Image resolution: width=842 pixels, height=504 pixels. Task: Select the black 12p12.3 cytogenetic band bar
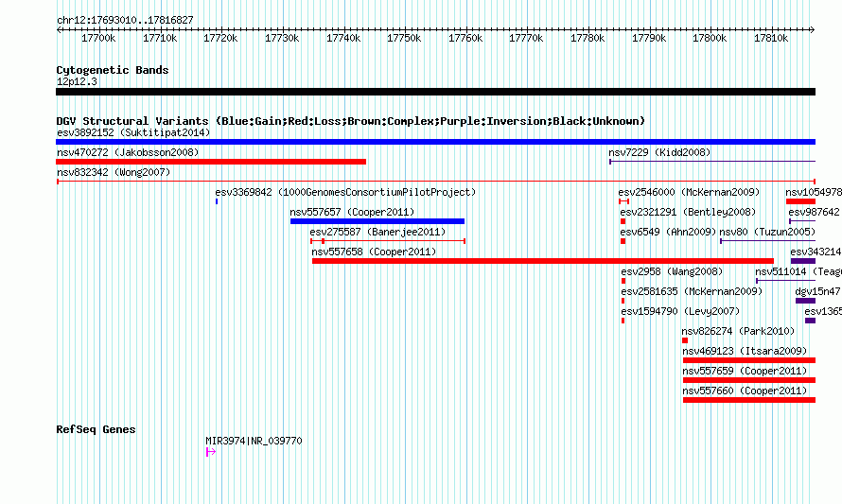[x=435, y=92]
